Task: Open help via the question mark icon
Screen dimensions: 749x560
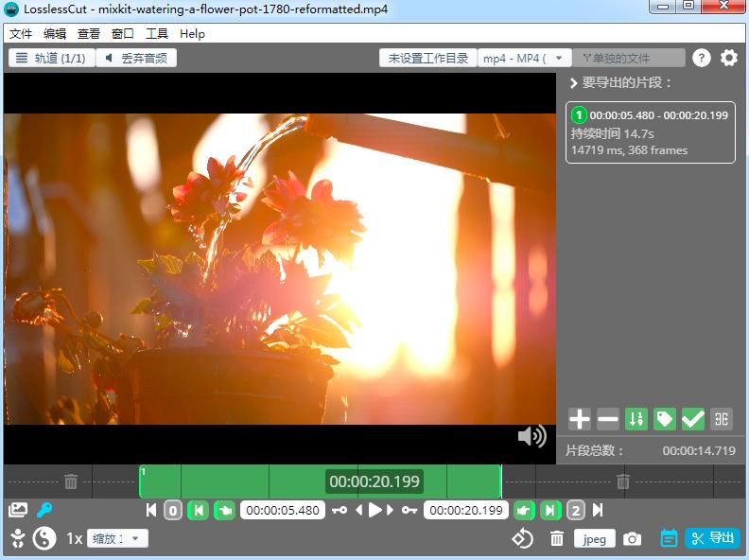Action: click(x=701, y=58)
